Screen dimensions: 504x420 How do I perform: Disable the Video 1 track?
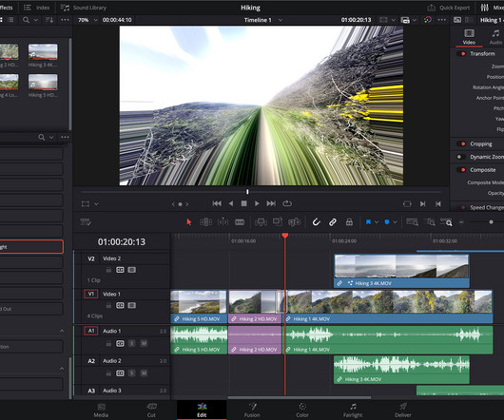(131, 305)
